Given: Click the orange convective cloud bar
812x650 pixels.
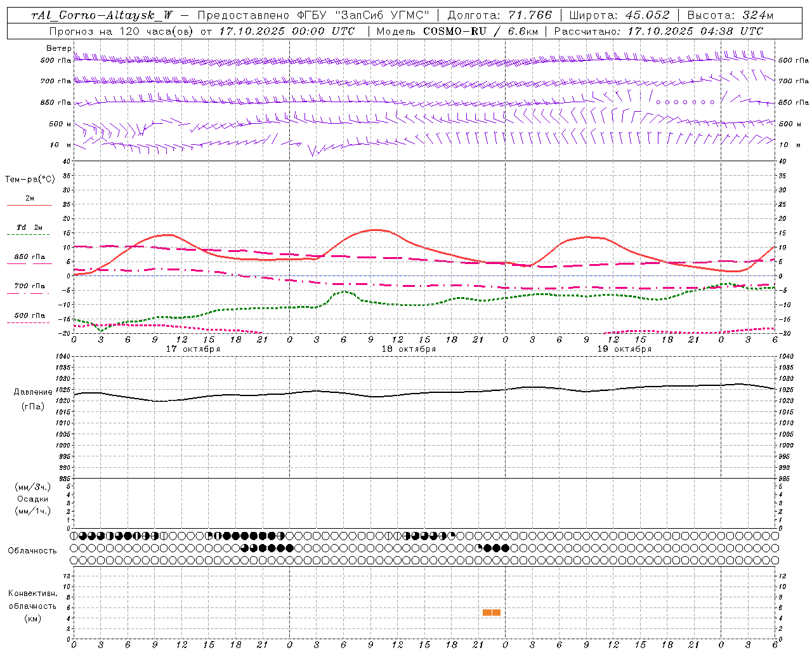Looking at the screenshot, I should click(x=492, y=613).
